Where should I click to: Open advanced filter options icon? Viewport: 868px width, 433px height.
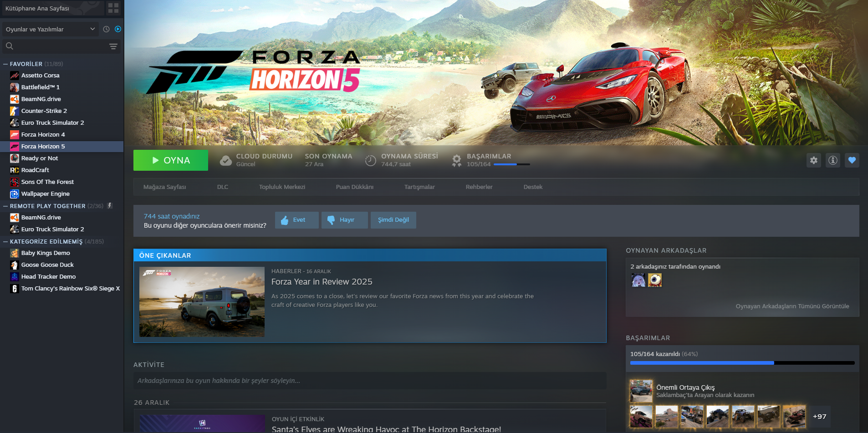click(113, 46)
